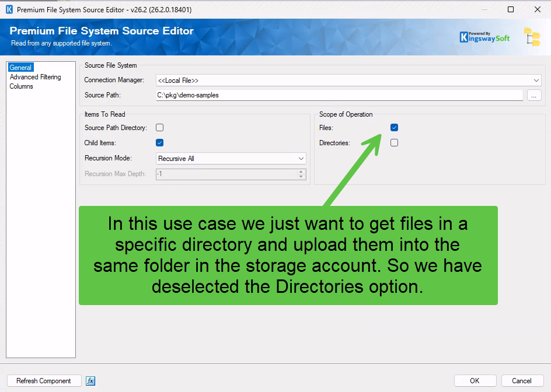Maximize the editor window
The image size is (551, 392).
click(x=511, y=9)
